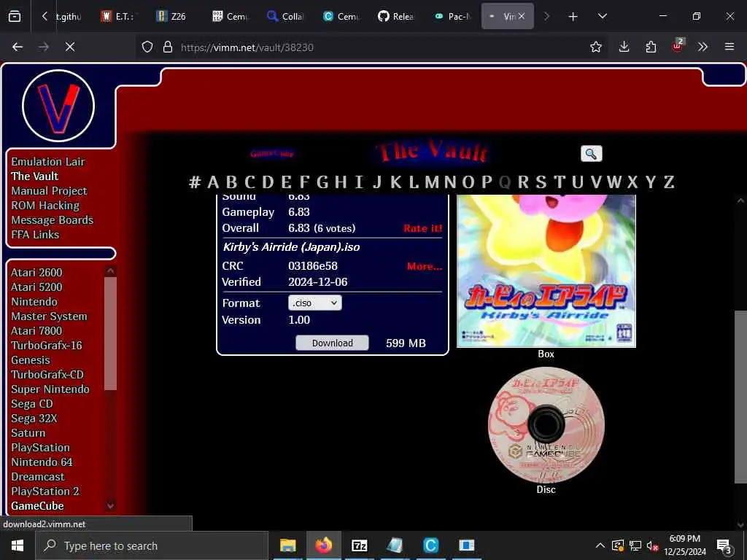Open 7-Zip from the taskbar

pos(359,545)
